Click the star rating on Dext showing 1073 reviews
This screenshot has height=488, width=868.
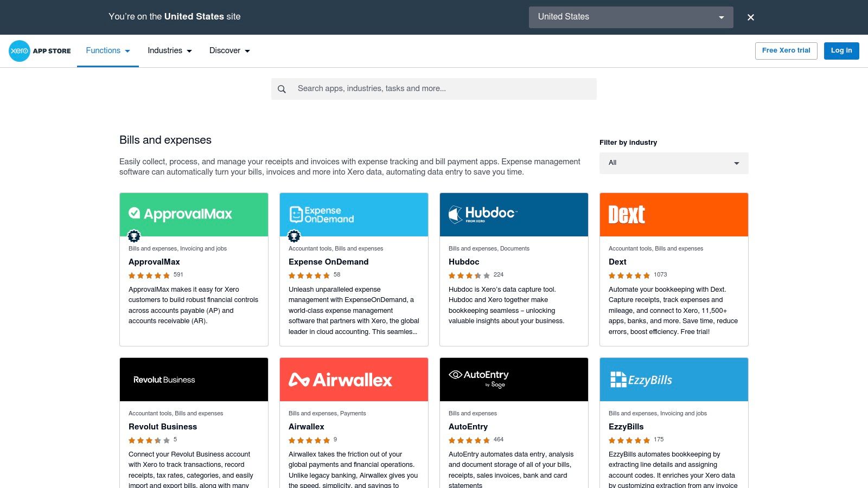629,275
